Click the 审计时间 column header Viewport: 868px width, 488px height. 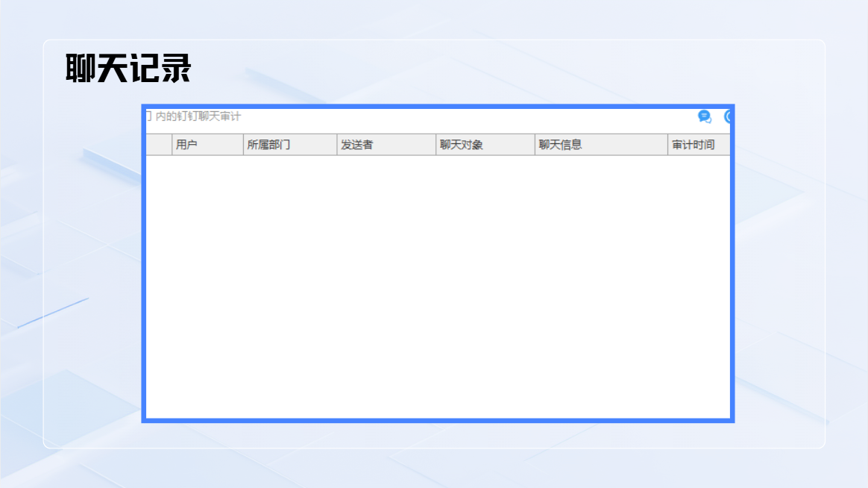point(699,145)
